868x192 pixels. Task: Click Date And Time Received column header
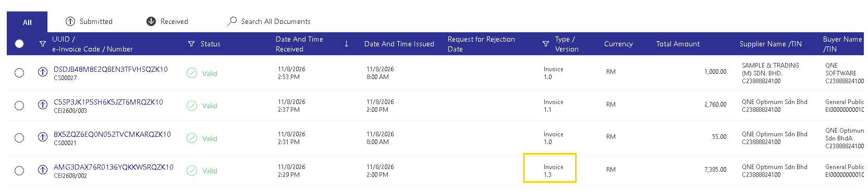[x=299, y=44]
